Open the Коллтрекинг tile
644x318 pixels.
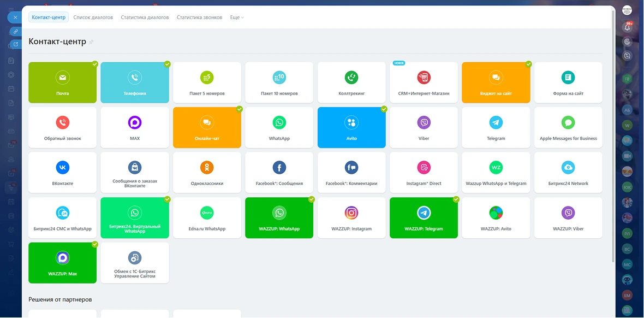point(351,83)
